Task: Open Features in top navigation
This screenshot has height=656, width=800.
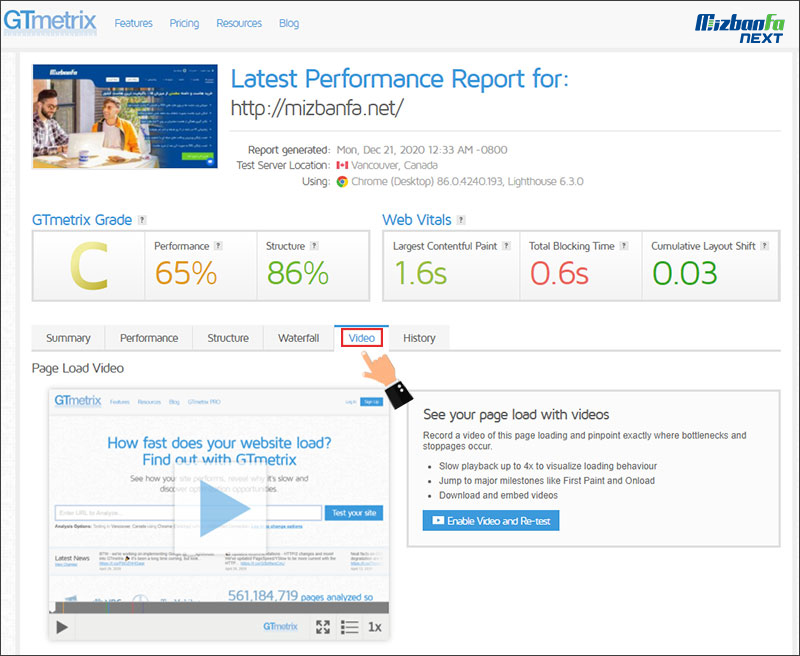Action: (133, 23)
